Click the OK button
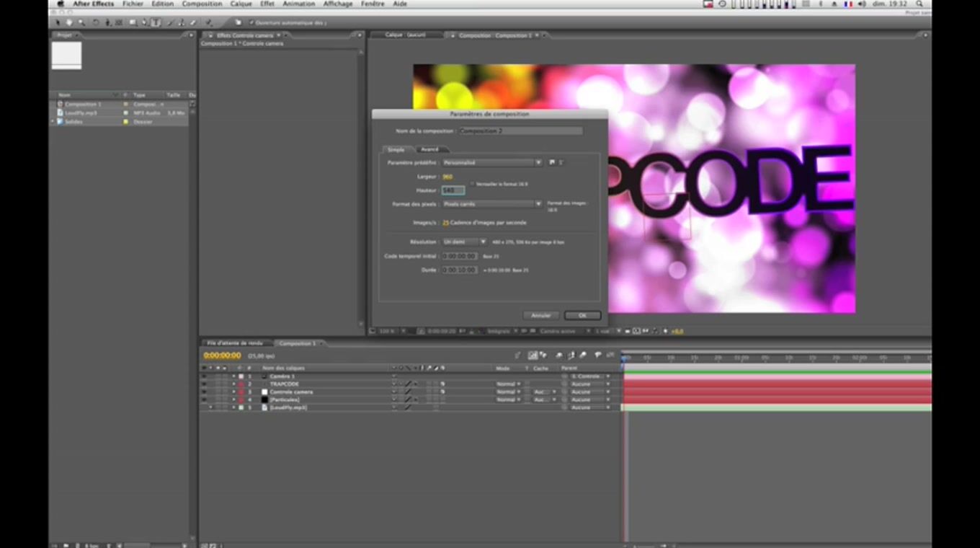This screenshot has height=548, width=980. click(x=582, y=315)
